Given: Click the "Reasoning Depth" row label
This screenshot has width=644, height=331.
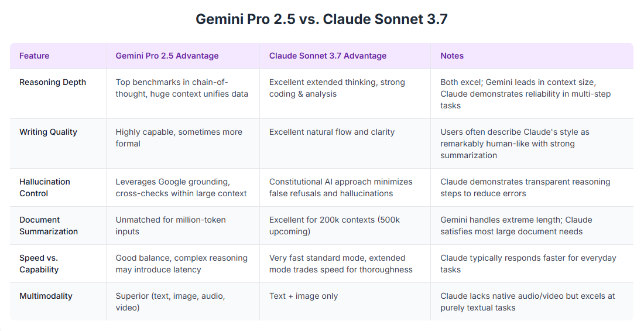Looking at the screenshot, I should click(53, 82).
